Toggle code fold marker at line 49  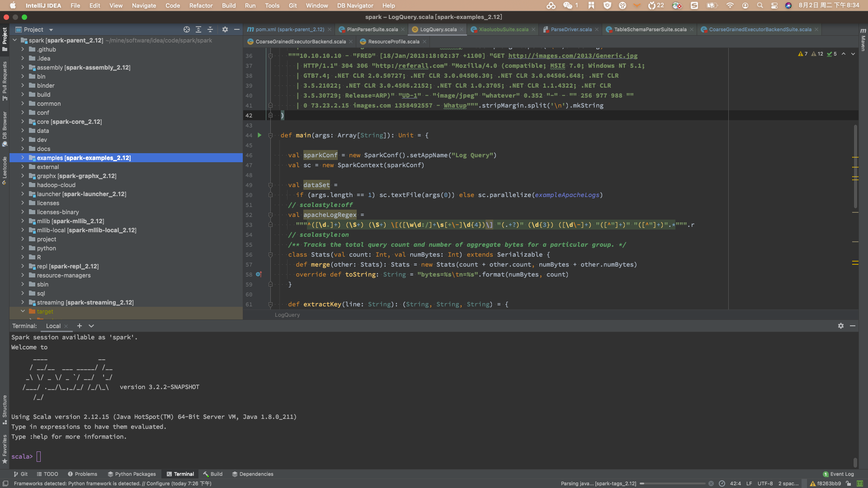click(270, 185)
